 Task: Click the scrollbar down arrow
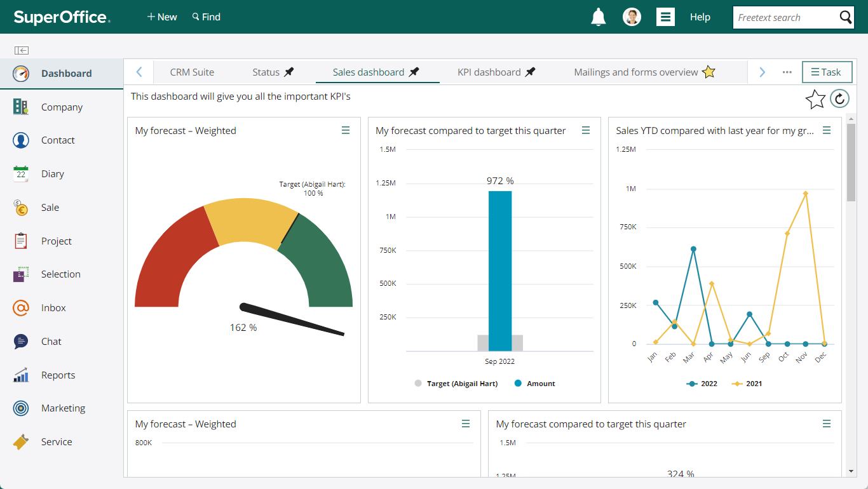851,471
